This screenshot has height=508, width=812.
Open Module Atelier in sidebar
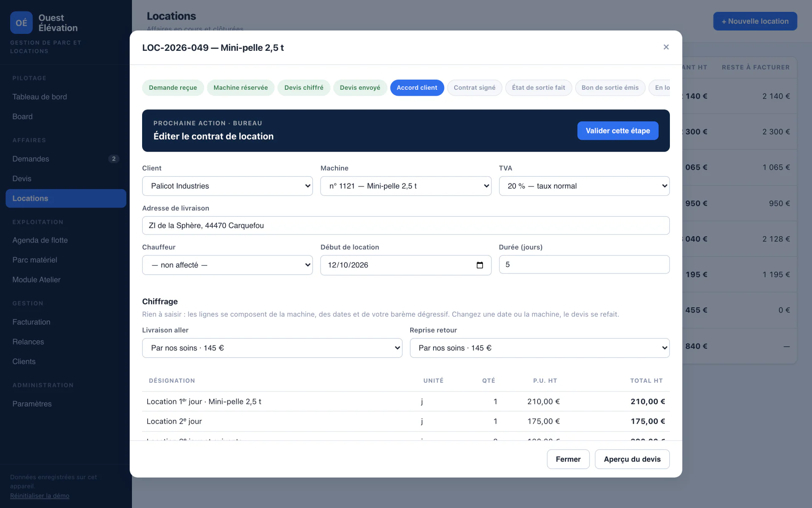coord(66,280)
